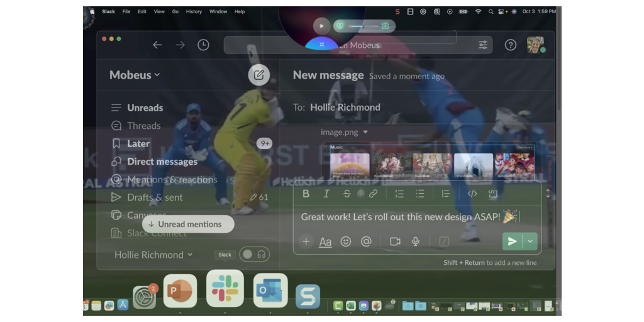Send the message with green send button

click(512, 241)
